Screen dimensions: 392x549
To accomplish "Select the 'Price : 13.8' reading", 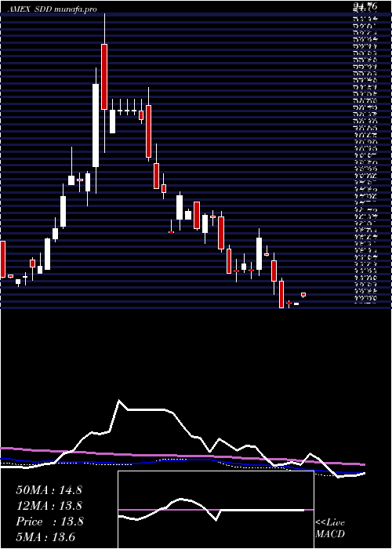I will (49, 522).
